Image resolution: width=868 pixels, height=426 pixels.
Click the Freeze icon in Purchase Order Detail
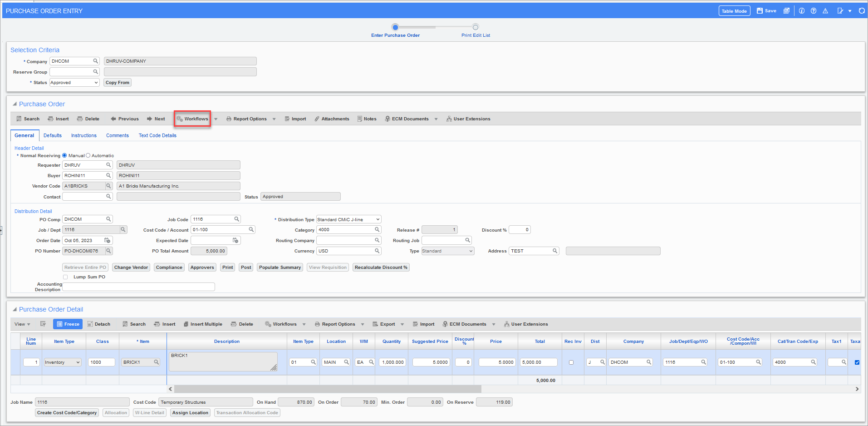67,324
